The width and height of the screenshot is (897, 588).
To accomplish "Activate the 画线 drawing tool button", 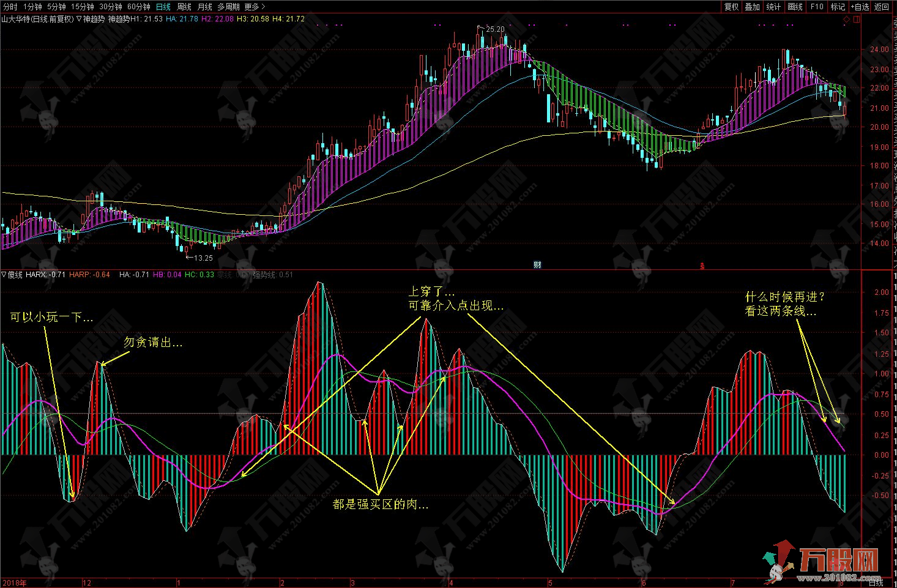I will tap(795, 7).
